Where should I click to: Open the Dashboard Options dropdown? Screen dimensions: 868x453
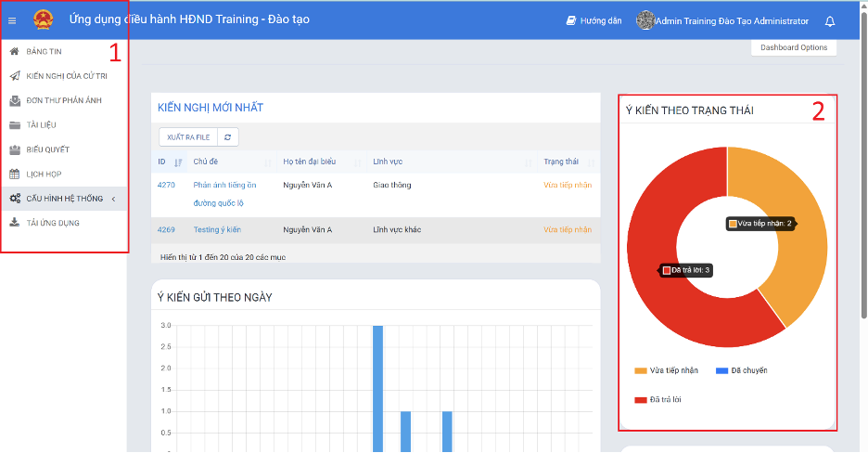[793, 47]
